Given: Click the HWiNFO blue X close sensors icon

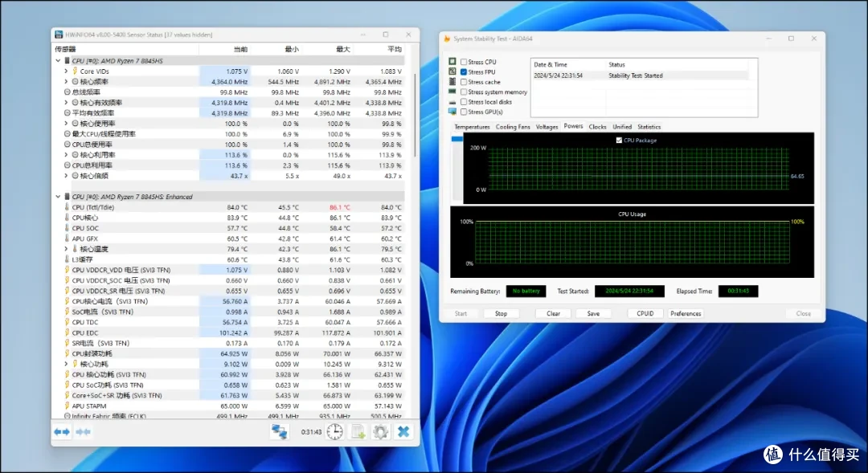Looking at the screenshot, I should coord(403,431).
